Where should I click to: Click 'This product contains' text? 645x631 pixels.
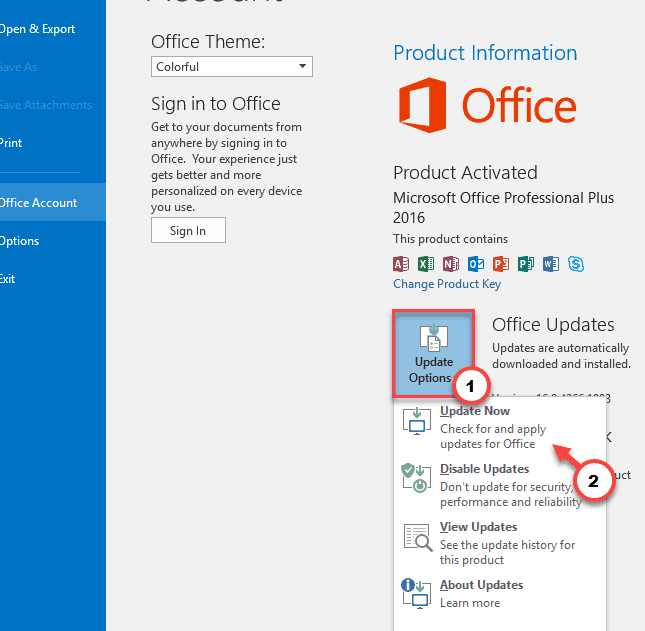tap(450, 239)
